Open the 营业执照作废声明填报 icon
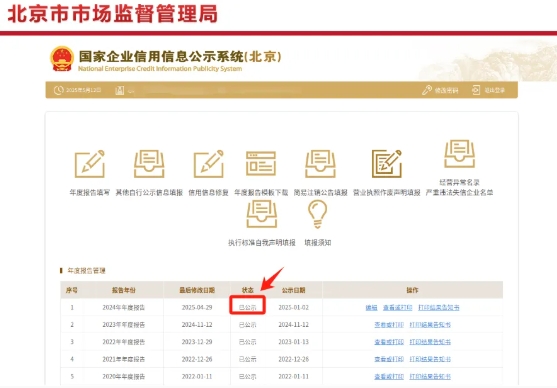The height and width of the screenshot is (388, 557). tap(386, 163)
